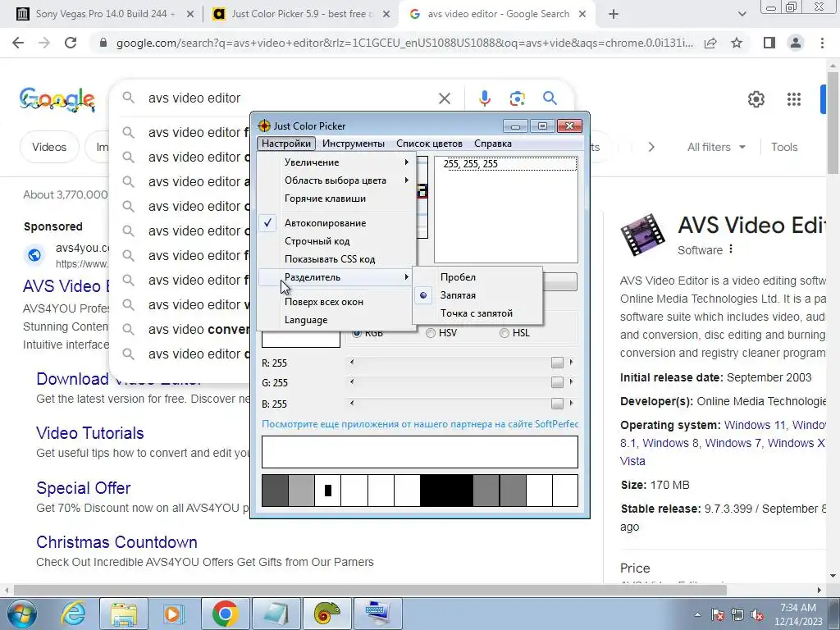Open the Special Offer sitelink
840x630 pixels.
click(x=84, y=488)
